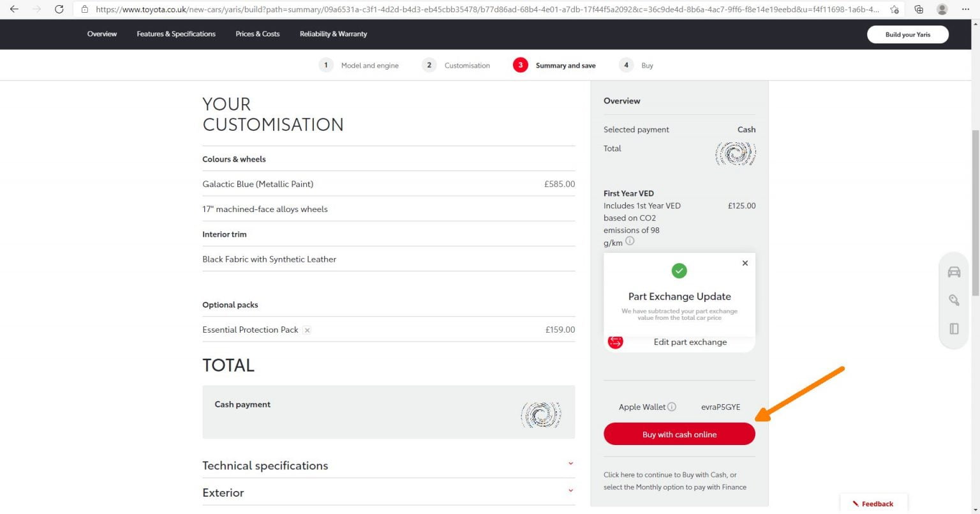
Task: Select the key icon in the floating sidebar
Action: (953, 300)
